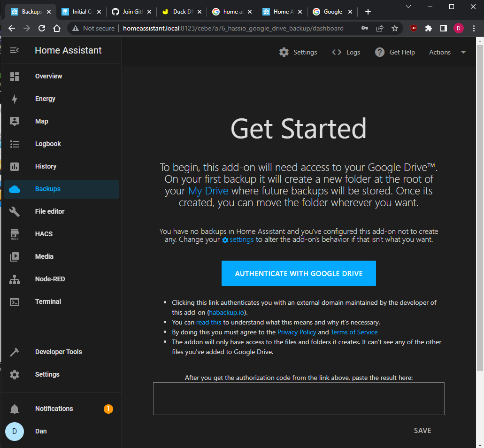Click the page vertical scrollbar
This screenshot has height=448, width=484.
coord(480,208)
